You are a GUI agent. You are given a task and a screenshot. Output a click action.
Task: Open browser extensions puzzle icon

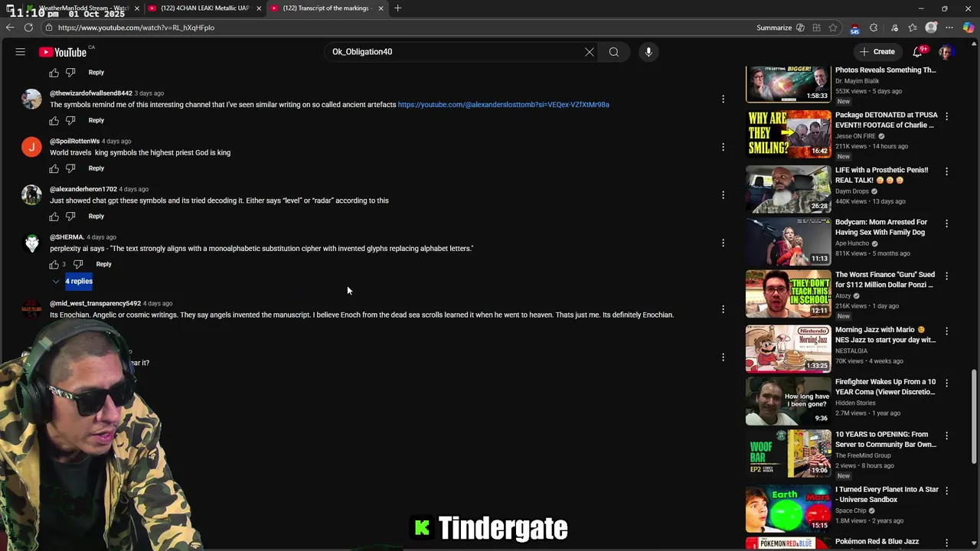pos(874,28)
